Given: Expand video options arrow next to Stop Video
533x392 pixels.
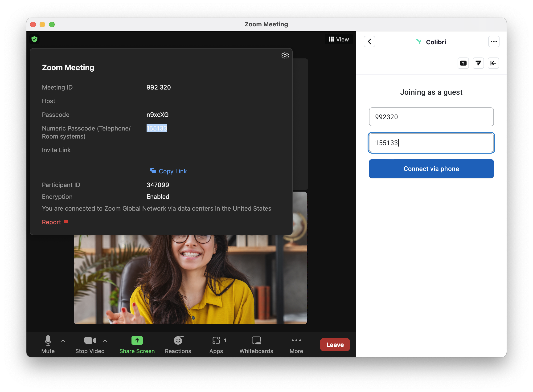Looking at the screenshot, I should click(105, 341).
